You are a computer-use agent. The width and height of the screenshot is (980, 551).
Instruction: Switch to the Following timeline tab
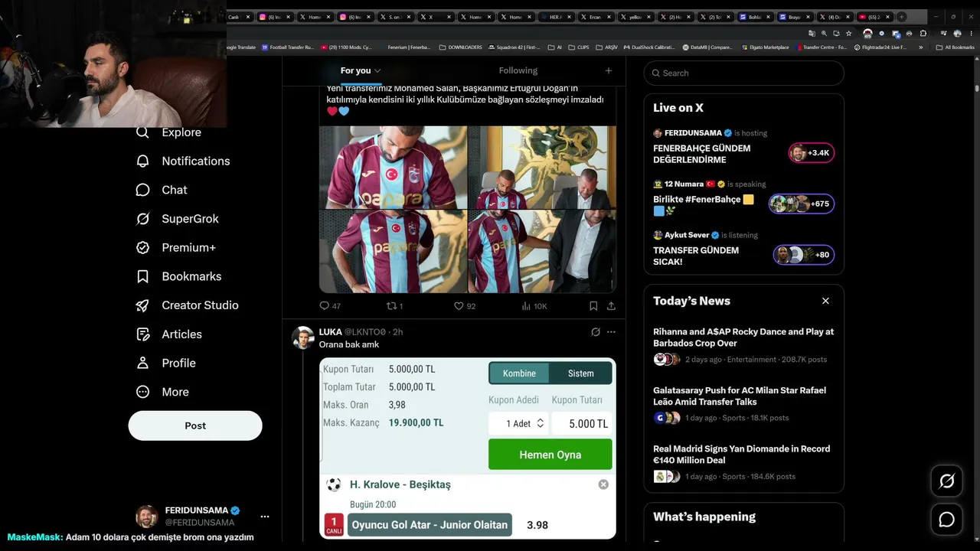518,70
